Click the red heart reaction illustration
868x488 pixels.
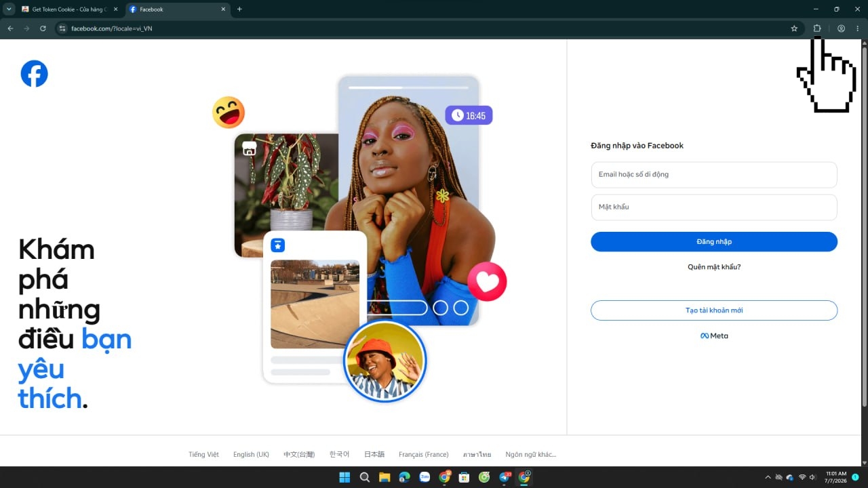click(487, 281)
